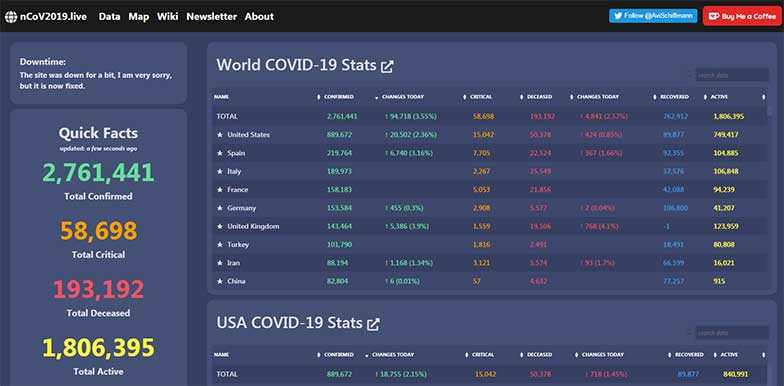784x386 pixels.
Task: Mark China as favorite with star
Action: (220, 282)
